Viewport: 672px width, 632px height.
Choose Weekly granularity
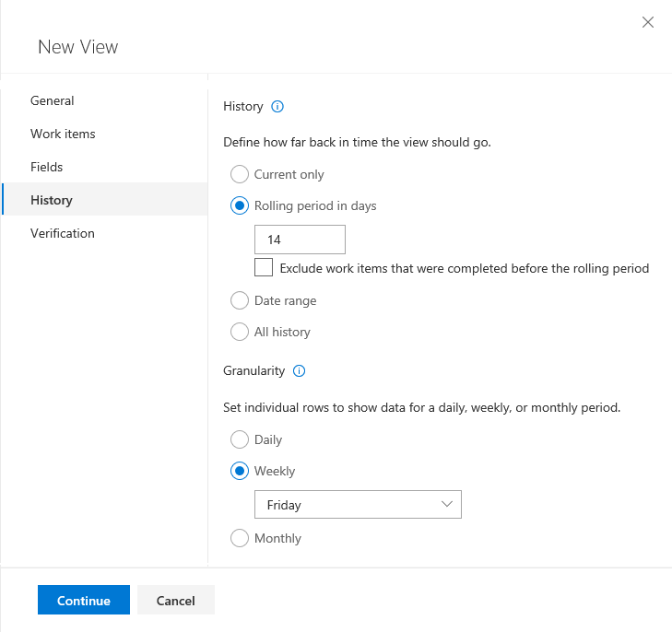pyautogui.click(x=240, y=471)
